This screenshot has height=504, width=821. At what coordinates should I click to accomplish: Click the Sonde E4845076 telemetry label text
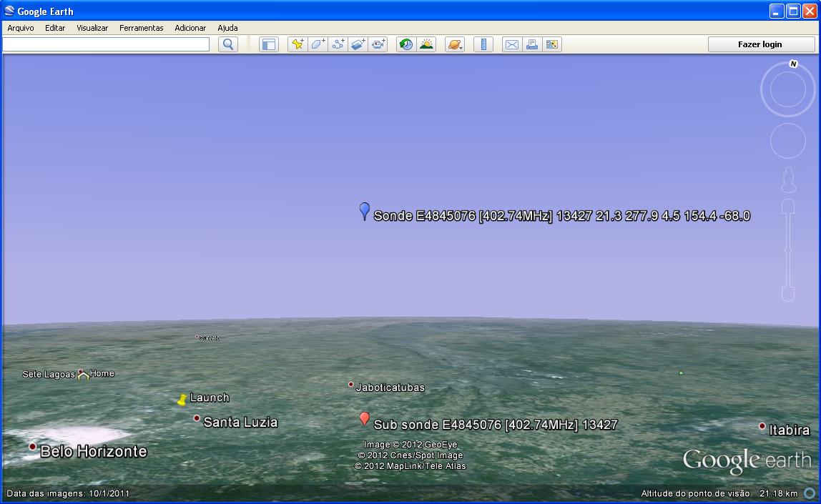pos(562,216)
